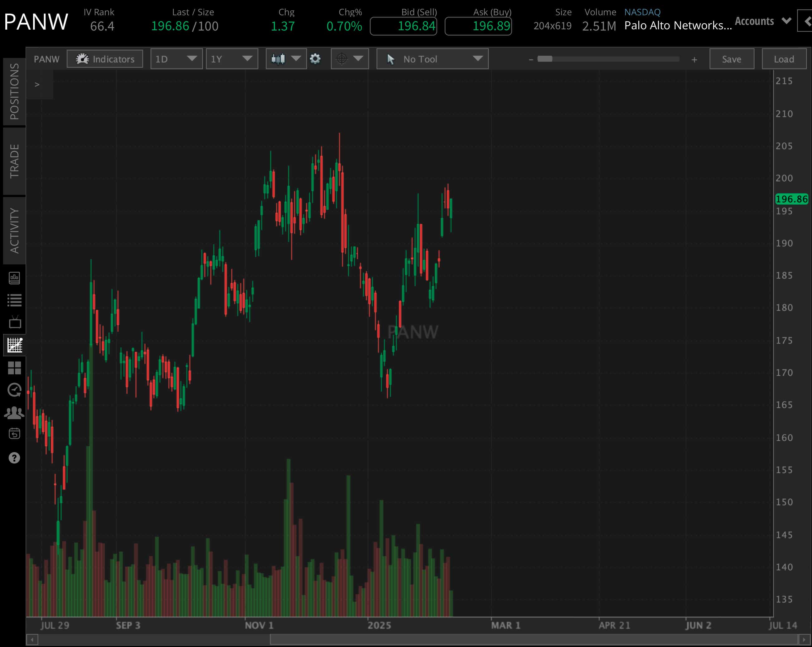Open the watchlist icon in the sidebar
Screen dimensions: 812x647
click(x=14, y=300)
